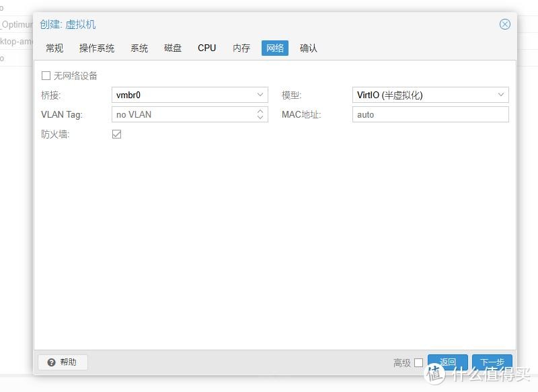Toggle the 防火墙 firewall checkbox
Viewport: 538px width, 392px height.
click(x=117, y=134)
